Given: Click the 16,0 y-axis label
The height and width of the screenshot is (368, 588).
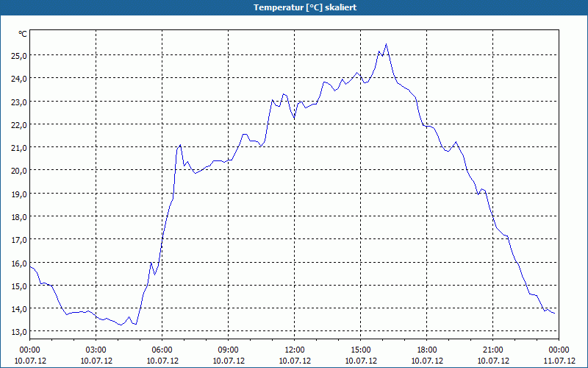Looking at the screenshot, I should tap(19, 263).
